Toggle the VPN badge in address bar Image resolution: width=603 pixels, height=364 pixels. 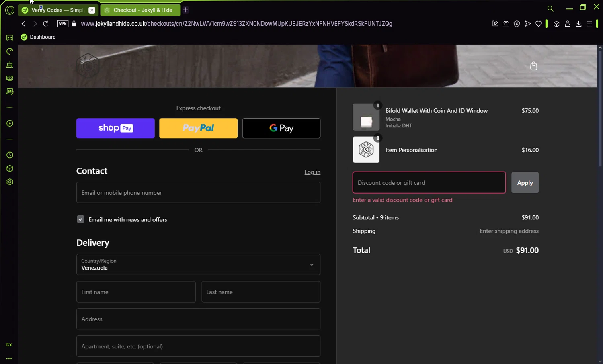pyautogui.click(x=63, y=24)
